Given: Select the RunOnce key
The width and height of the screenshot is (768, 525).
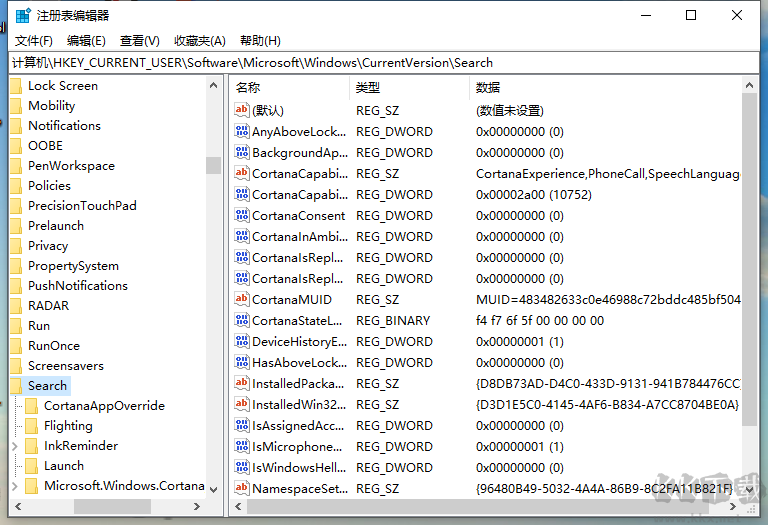Looking at the screenshot, I should coord(54,346).
